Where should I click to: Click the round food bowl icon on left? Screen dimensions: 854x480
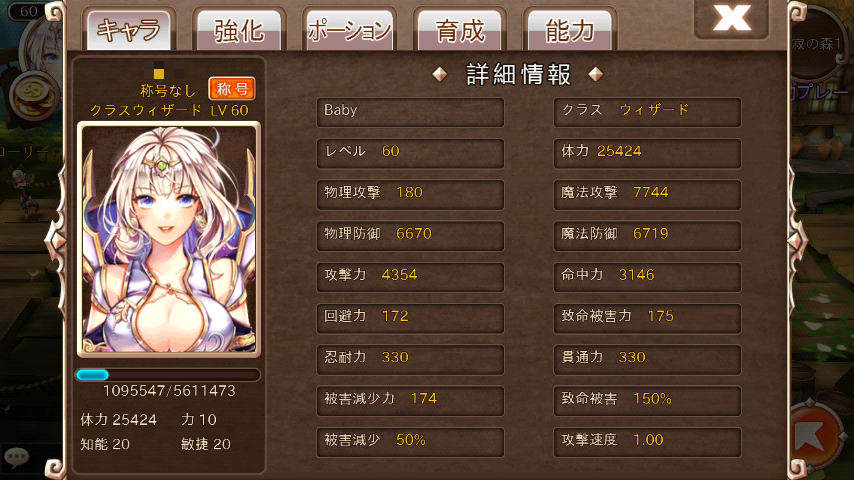pos(35,95)
